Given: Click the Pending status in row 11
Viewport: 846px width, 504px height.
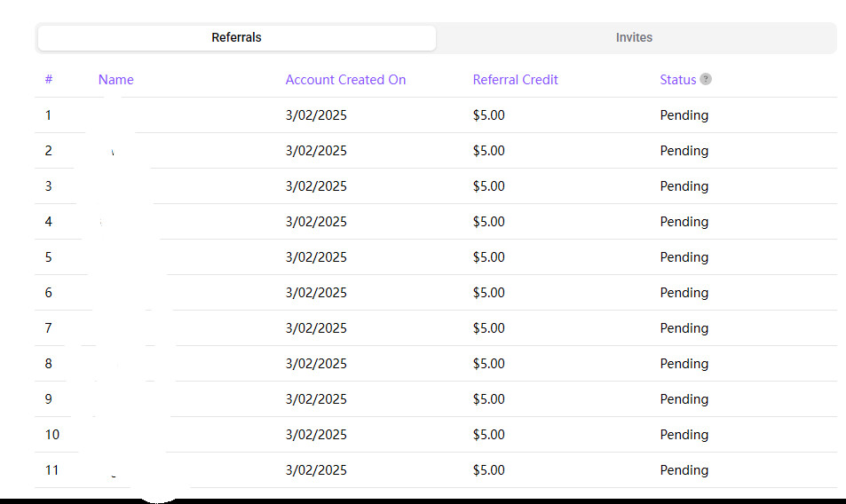Looking at the screenshot, I should 684,470.
